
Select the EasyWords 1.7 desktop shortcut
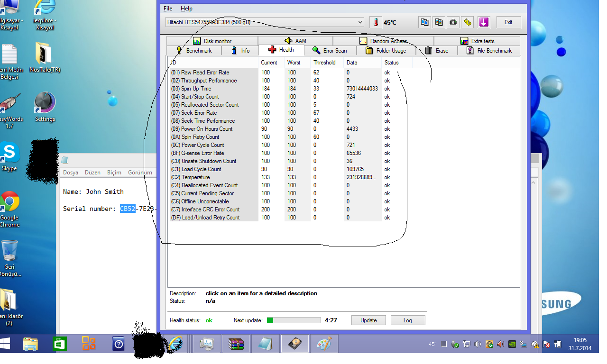click(x=9, y=111)
